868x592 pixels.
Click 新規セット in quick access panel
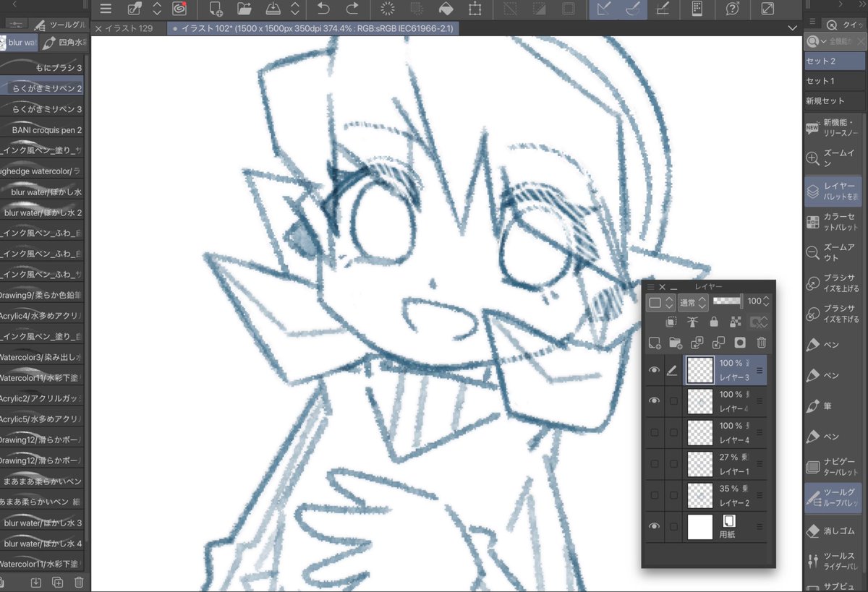click(x=835, y=101)
